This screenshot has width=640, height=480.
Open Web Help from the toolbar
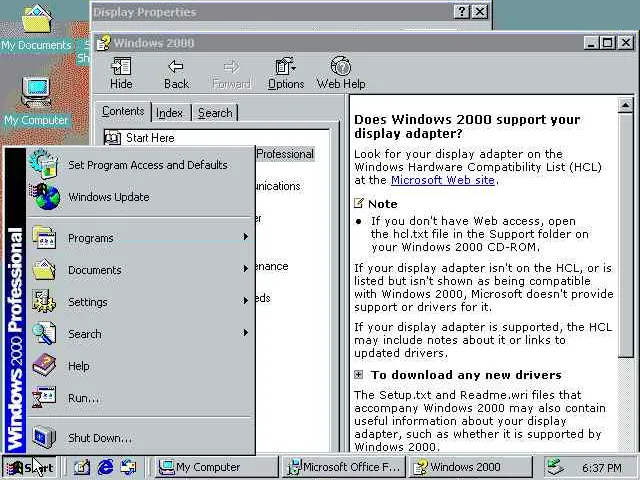[341, 73]
